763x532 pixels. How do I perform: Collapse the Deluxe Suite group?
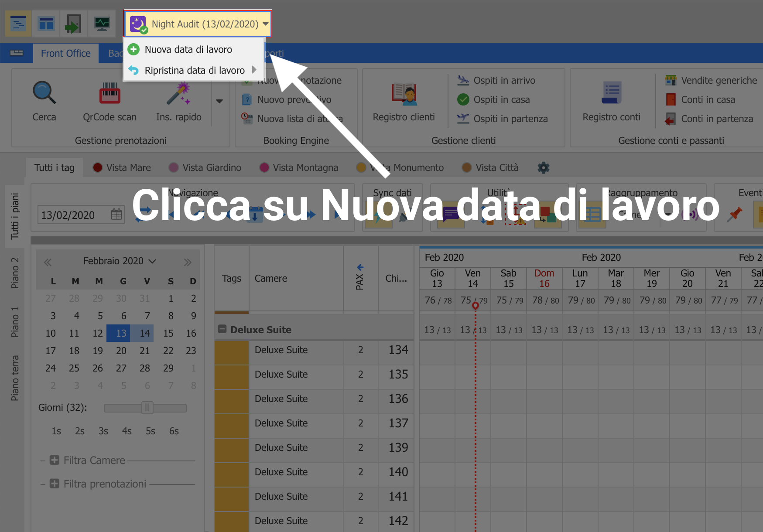pos(222,329)
